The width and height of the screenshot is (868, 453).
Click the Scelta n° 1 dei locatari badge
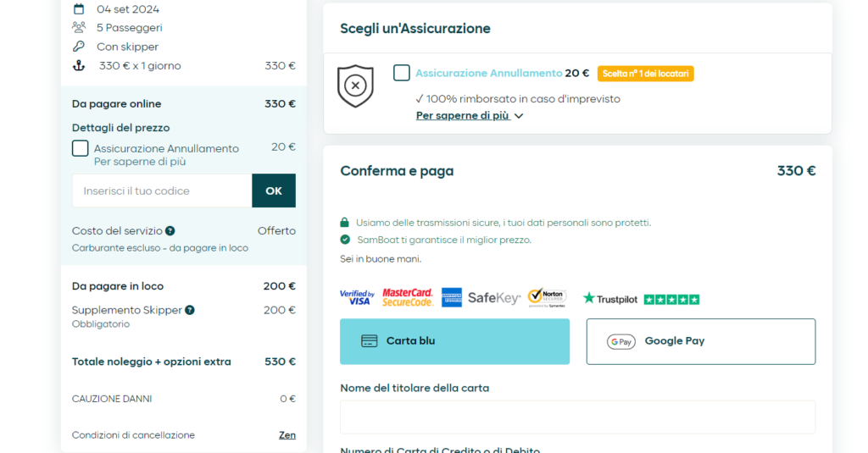(x=645, y=74)
